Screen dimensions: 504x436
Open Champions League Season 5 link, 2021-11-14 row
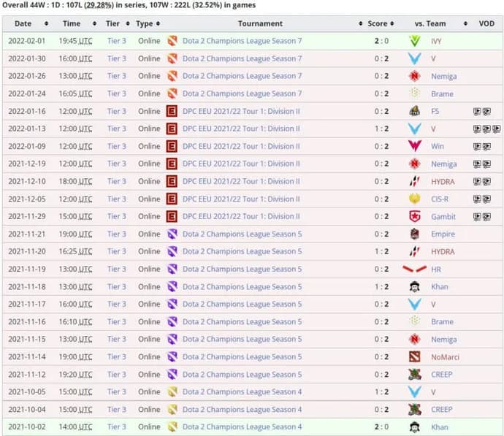coord(242,356)
